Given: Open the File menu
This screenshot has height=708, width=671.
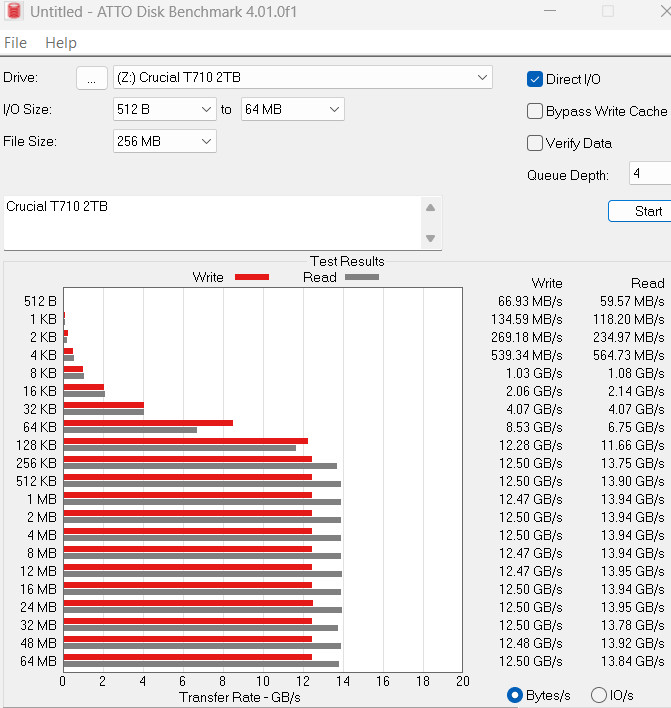Looking at the screenshot, I should click(15, 43).
